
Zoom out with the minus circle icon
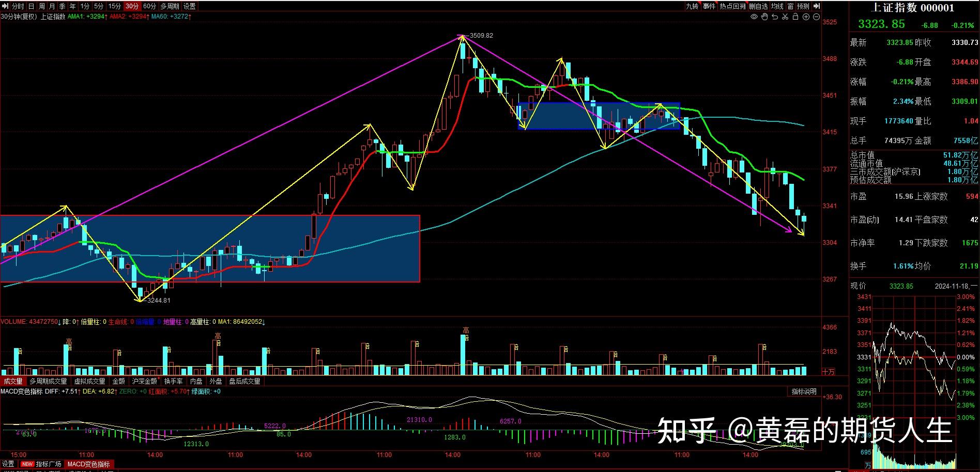[816, 17]
